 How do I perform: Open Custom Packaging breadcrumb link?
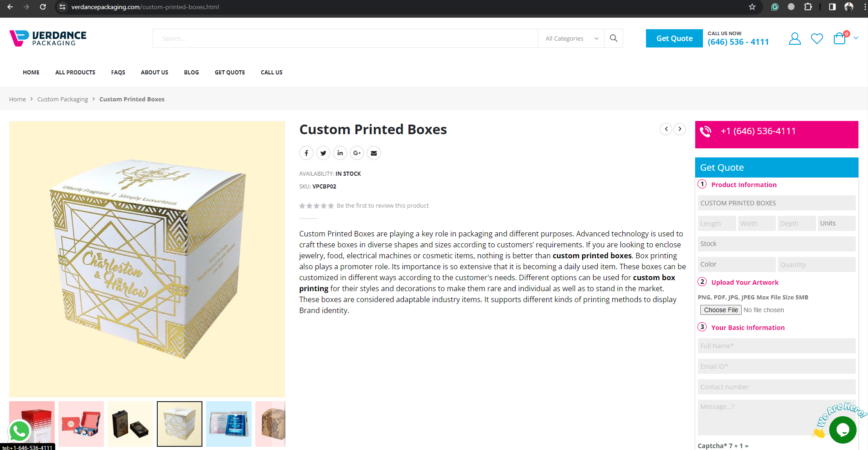tap(62, 99)
